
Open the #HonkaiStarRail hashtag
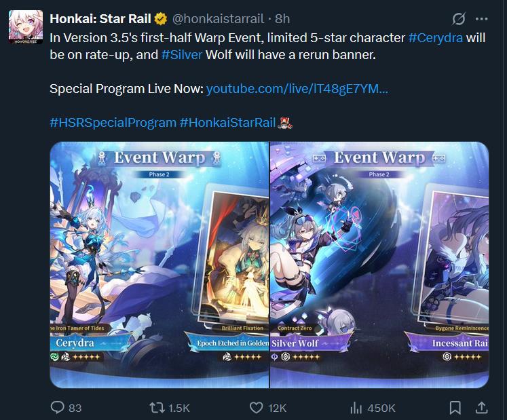click(227, 123)
